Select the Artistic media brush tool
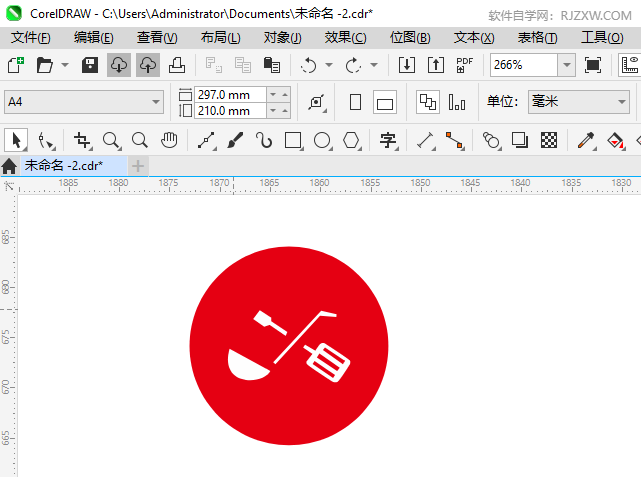 point(235,141)
